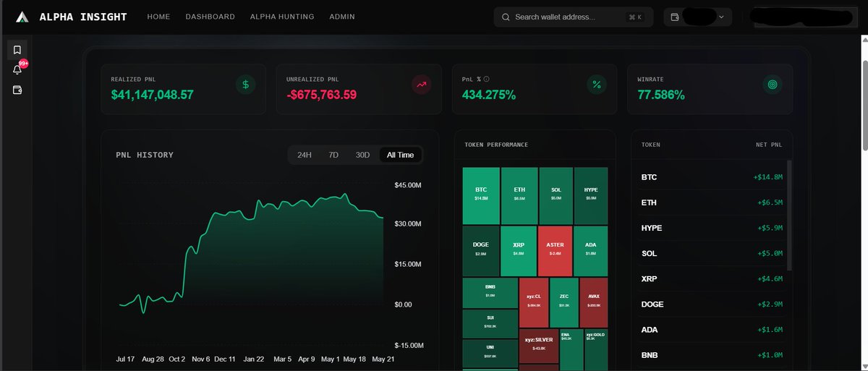Click the 77.586% winrate value
868x371 pixels.
[661, 94]
